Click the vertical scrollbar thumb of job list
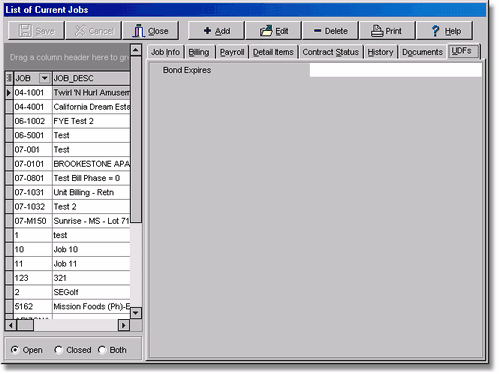Viewport: 499px width, 374px height. (136, 139)
